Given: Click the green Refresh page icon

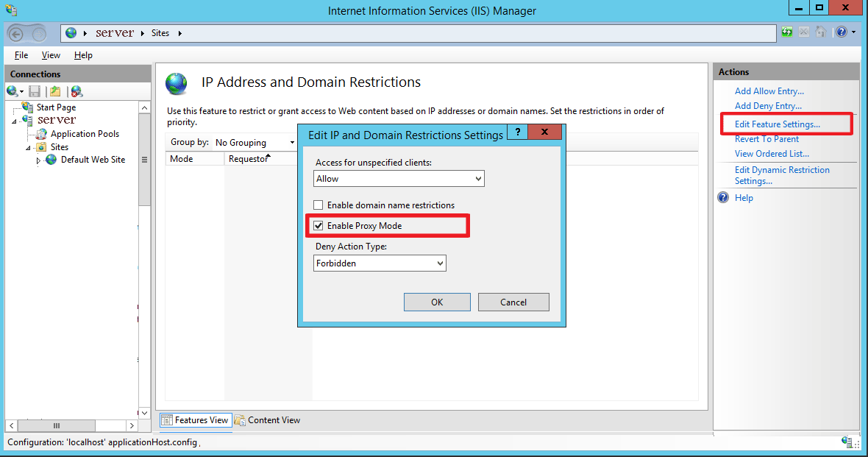Looking at the screenshot, I should [x=786, y=32].
